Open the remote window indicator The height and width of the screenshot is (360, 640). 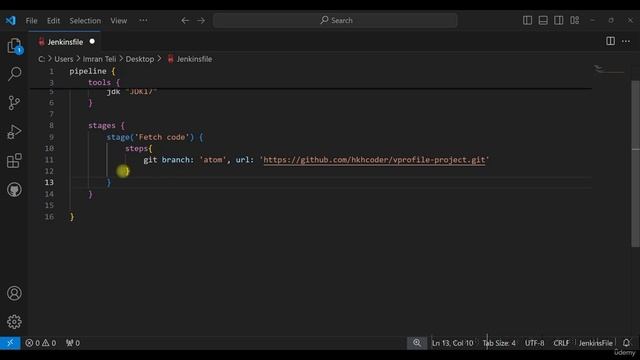(x=10, y=343)
